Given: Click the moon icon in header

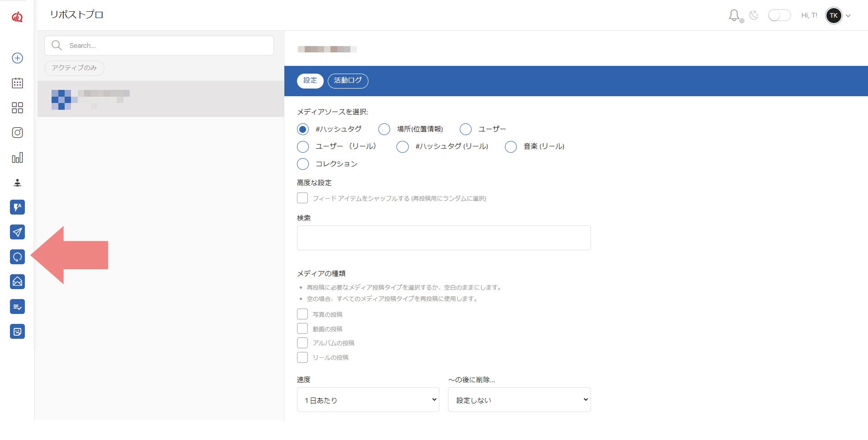Looking at the screenshot, I should tap(754, 15).
